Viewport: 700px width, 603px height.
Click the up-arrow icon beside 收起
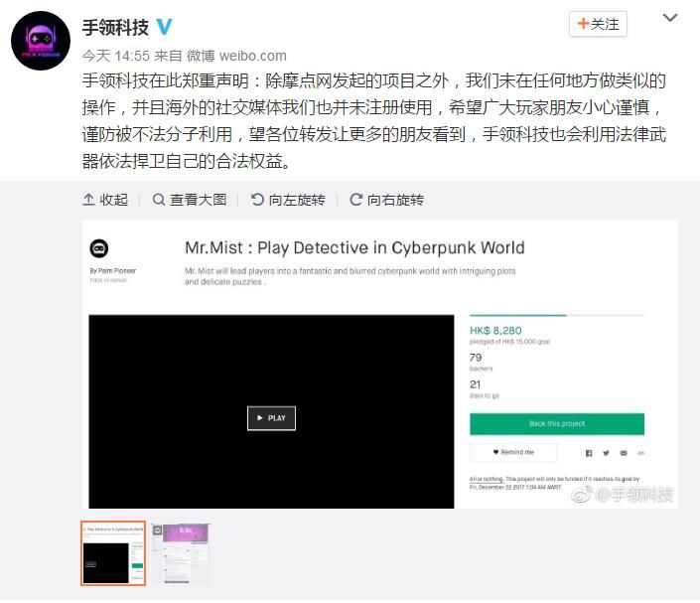[88, 200]
